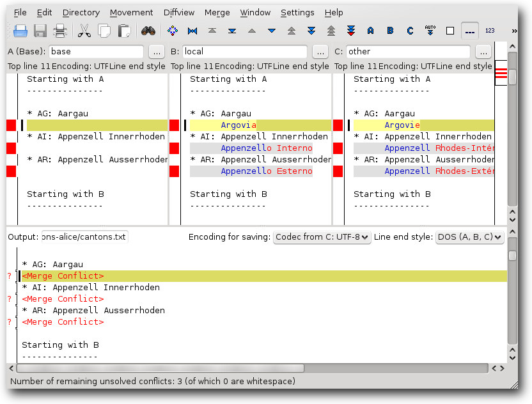This screenshot has height=404, width=532.
Task: Go to next delta single down arrow
Action: tap(271, 31)
